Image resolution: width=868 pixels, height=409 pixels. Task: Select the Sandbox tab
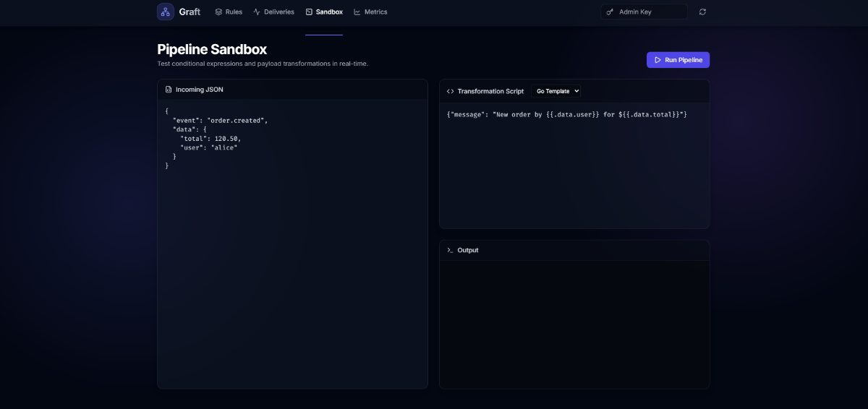click(x=324, y=12)
